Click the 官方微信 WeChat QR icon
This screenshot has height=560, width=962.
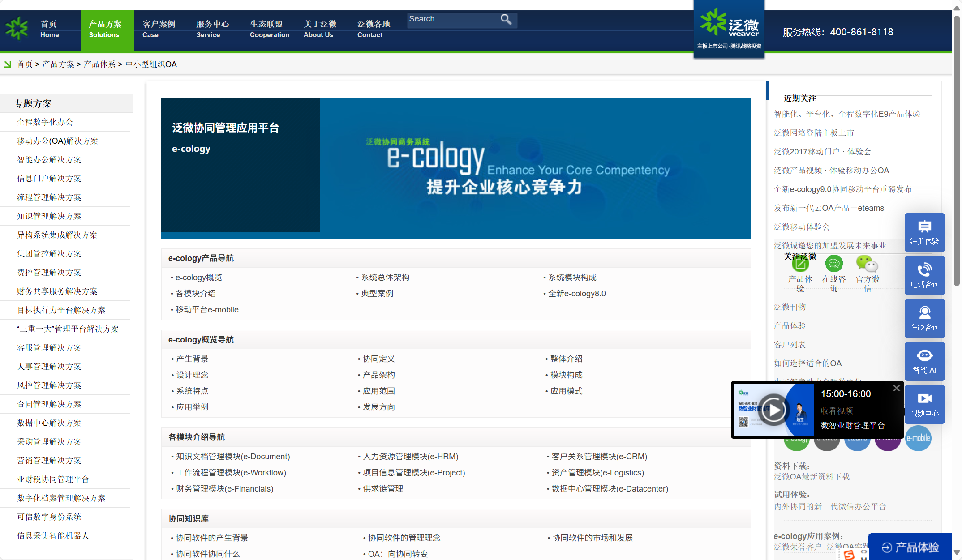(x=867, y=264)
